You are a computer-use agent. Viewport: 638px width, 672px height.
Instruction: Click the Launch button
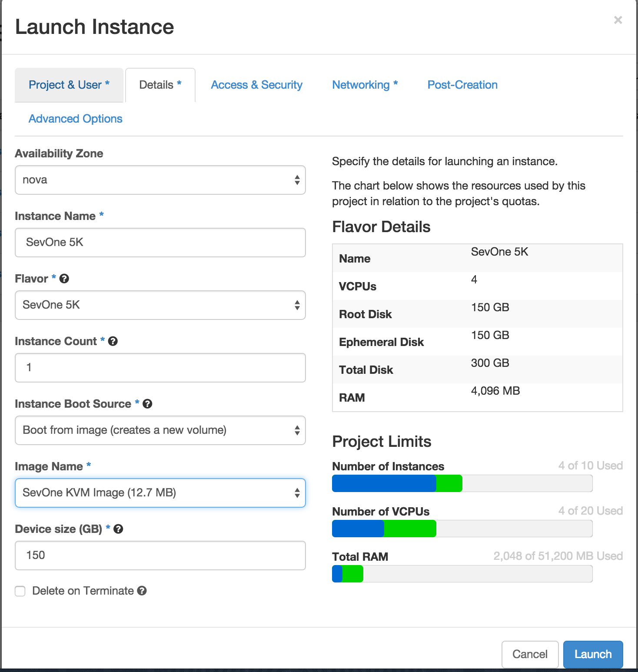(593, 654)
